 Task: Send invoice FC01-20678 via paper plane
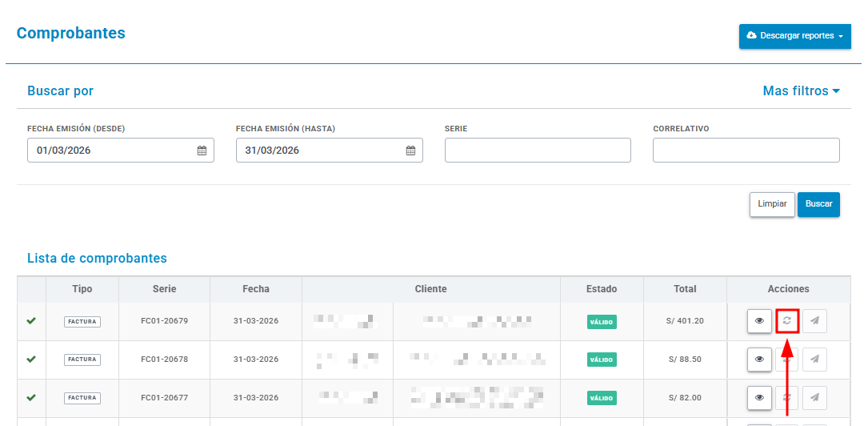814,360
